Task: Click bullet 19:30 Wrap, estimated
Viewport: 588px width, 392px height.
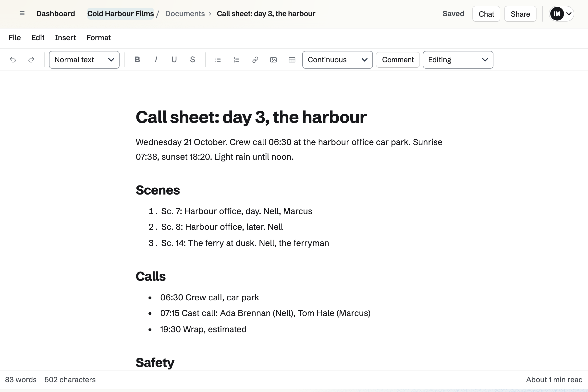Action: point(203,329)
